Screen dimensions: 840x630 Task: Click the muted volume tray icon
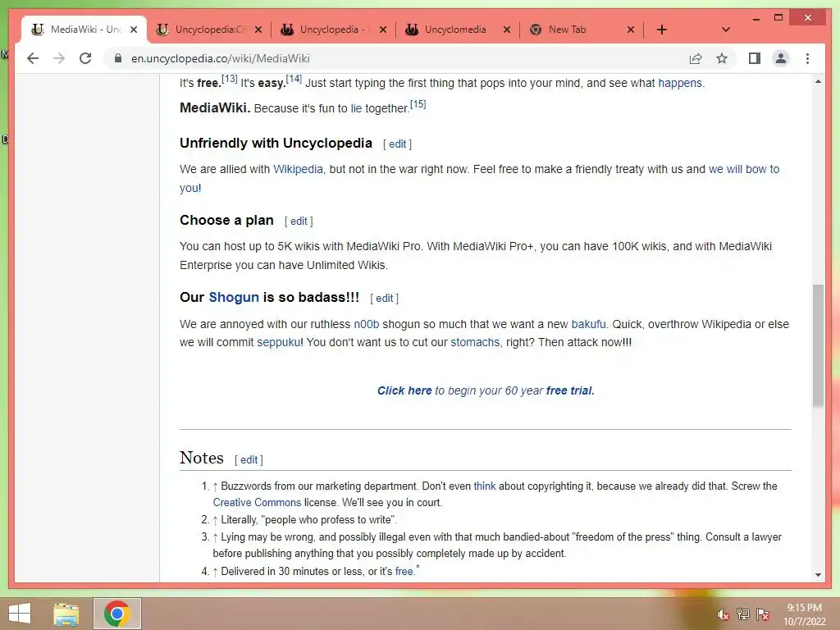pos(724,614)
